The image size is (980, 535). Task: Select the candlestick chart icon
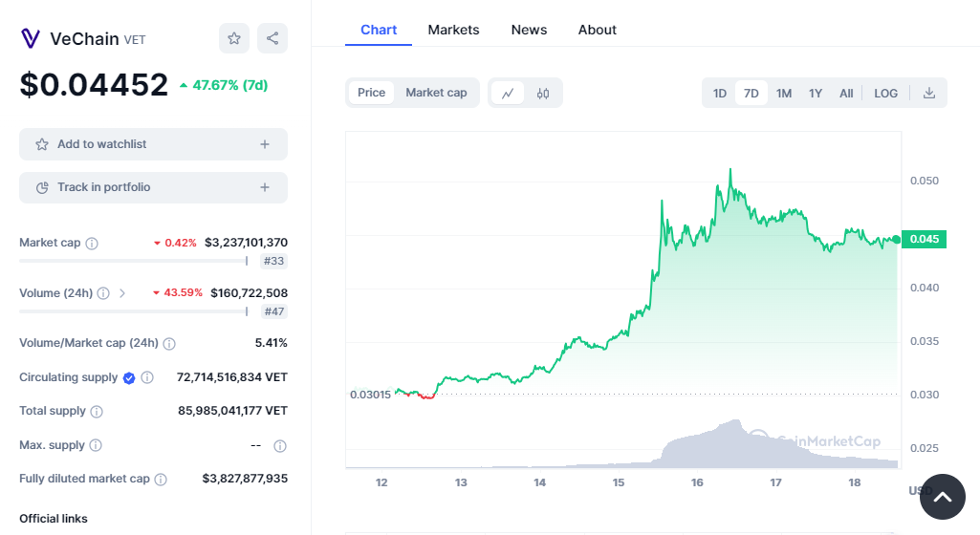click(543, 93)
